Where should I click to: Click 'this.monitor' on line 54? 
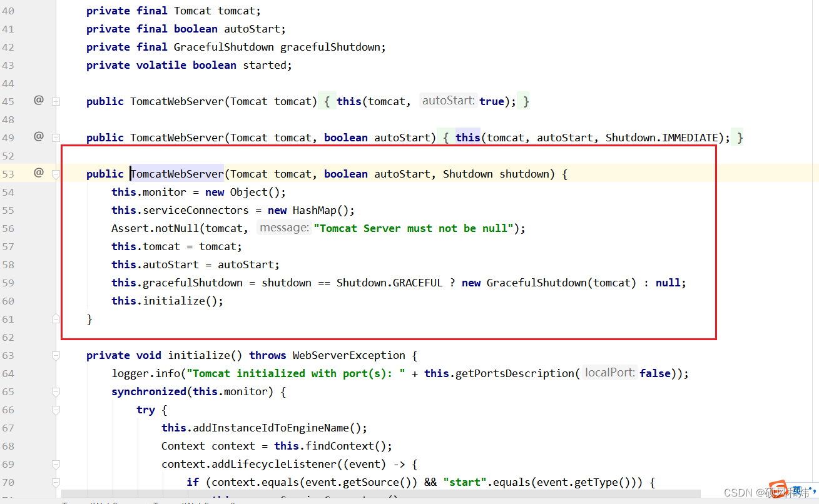click(x=149, y=192)
